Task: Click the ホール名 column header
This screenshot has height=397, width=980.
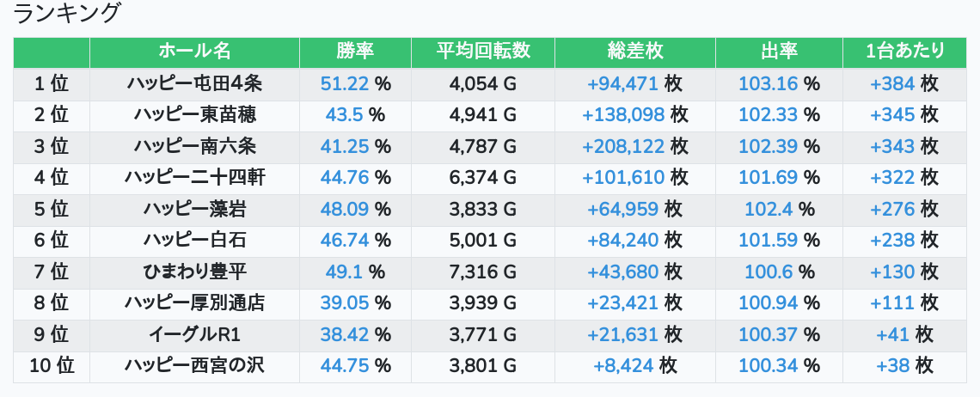Action: coord(194,52)
